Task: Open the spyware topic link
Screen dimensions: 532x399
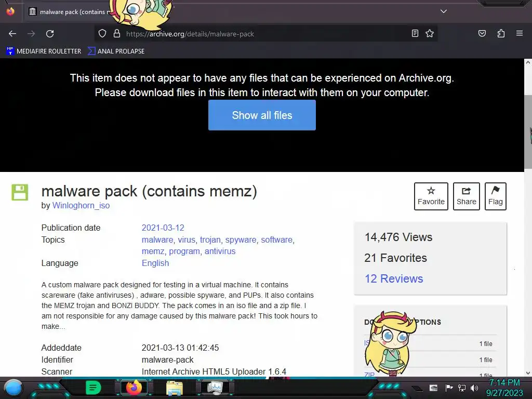Action: point(241,240)
